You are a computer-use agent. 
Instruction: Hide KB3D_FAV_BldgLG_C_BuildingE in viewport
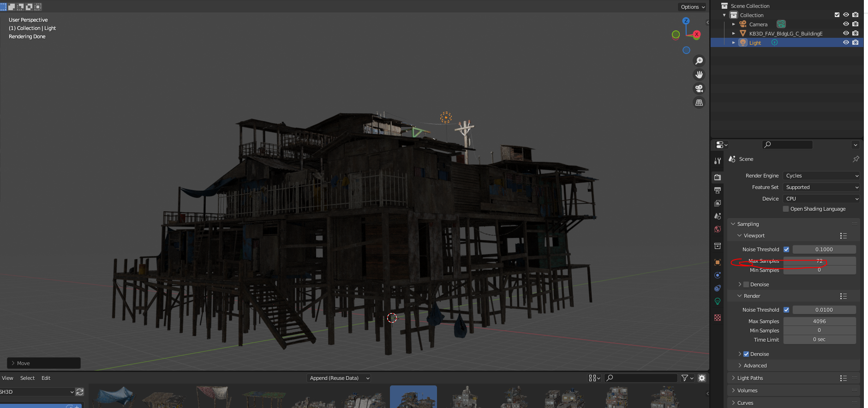click(846, 33)
